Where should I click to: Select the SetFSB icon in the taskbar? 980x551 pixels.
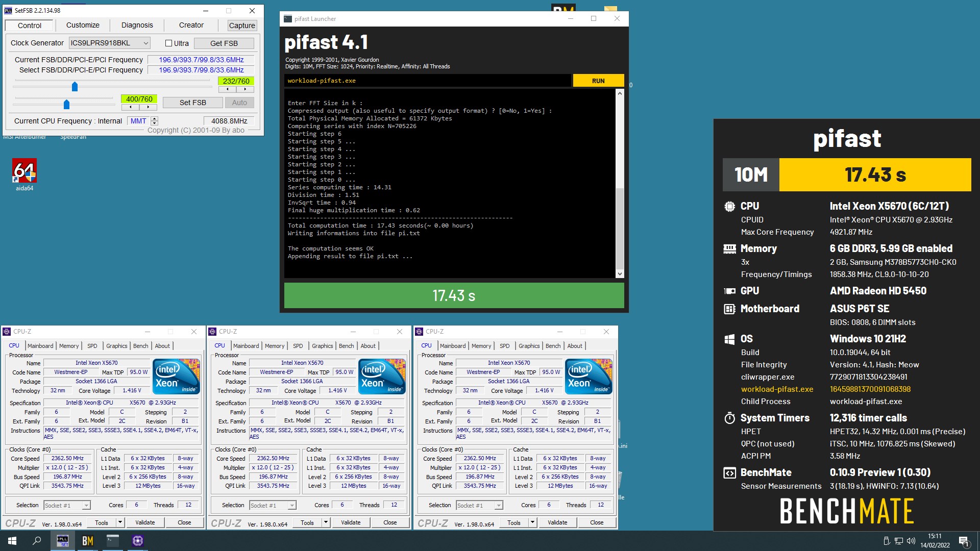[62, 541]
